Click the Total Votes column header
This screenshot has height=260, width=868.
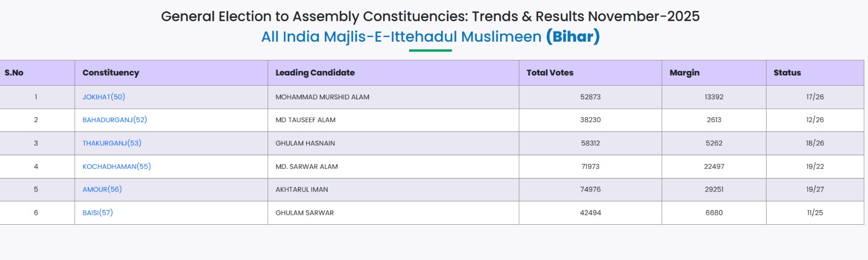(x=550, y=73)
